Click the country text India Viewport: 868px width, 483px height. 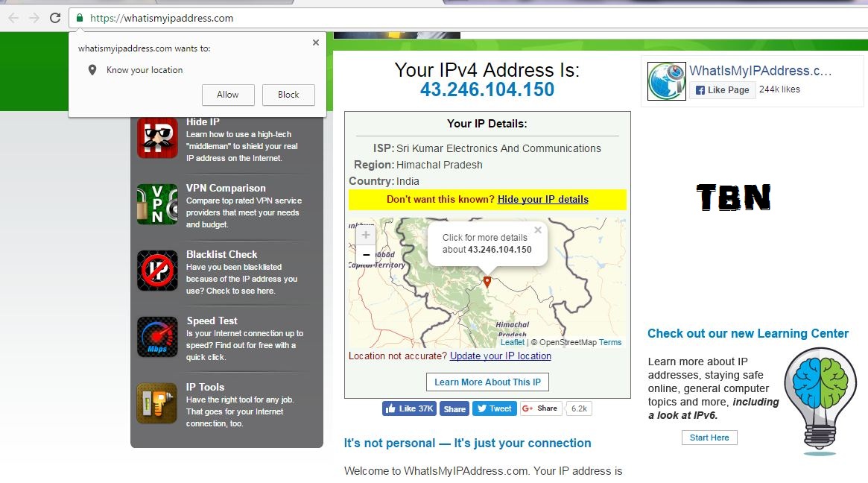(x=408, y=181)
